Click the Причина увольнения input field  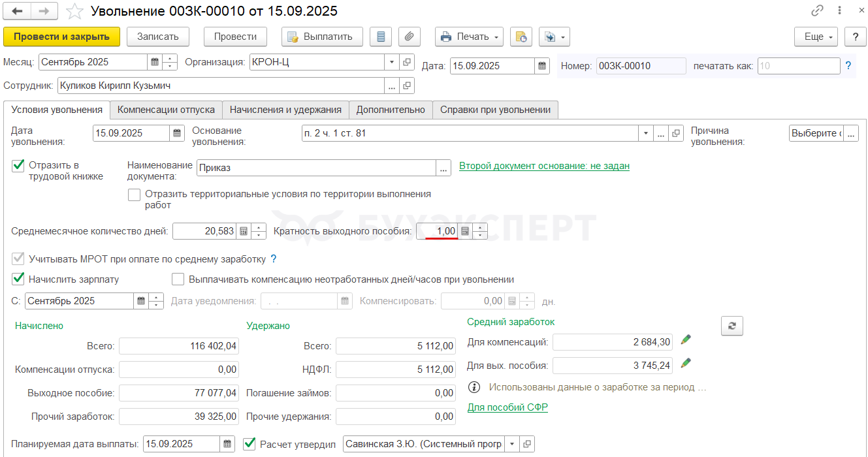(x=816, y=133)
